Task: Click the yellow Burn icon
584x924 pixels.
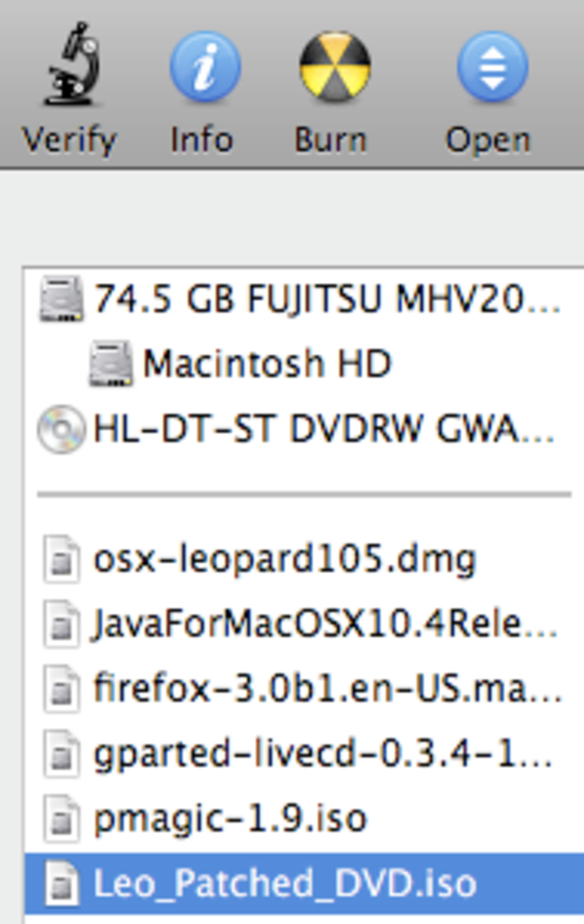Action: [334, 68]
